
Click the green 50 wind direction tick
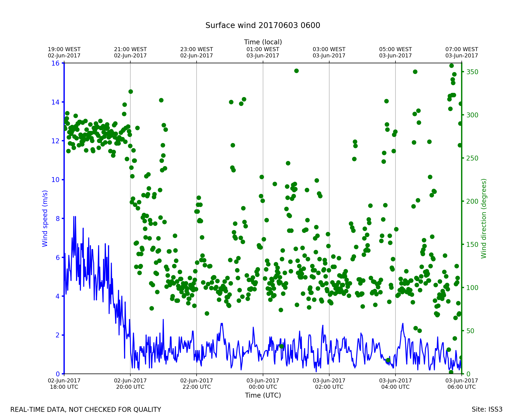pyautogui.click(x=471, y=331)
